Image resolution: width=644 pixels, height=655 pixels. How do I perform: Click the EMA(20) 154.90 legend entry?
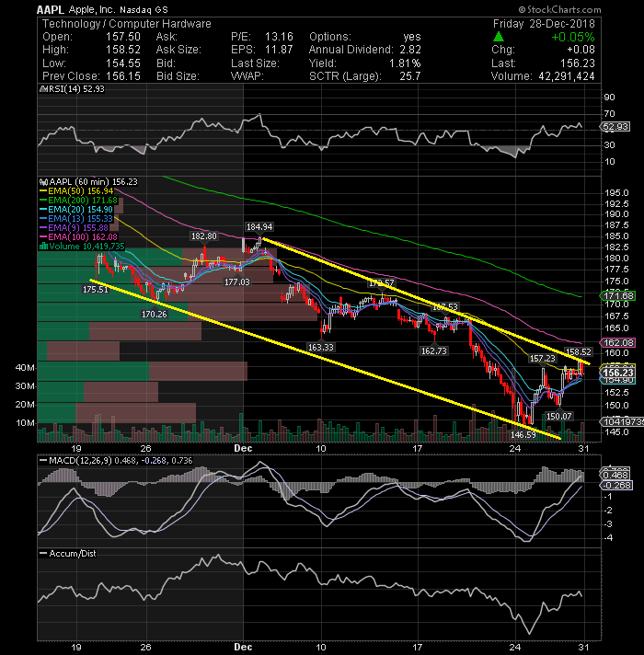[80, 209]
